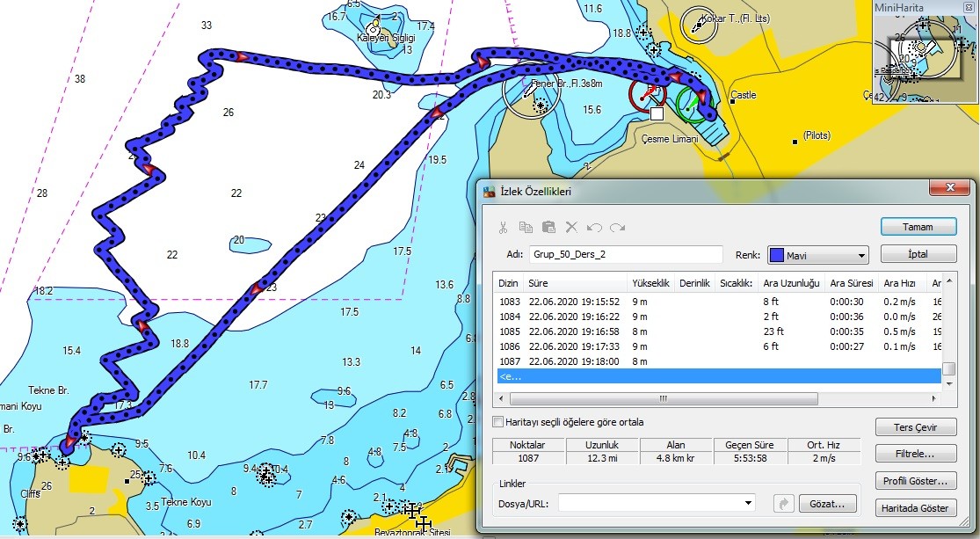980x539 pixels.
Task: Click the Redo arrow icon in the dialog
Action: 618,228
